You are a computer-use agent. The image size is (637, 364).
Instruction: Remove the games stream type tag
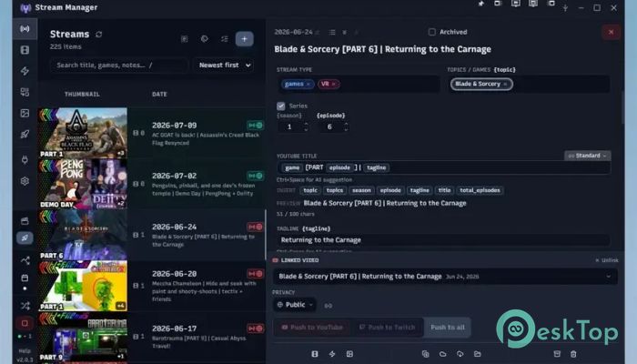click(x=308, y=84)
